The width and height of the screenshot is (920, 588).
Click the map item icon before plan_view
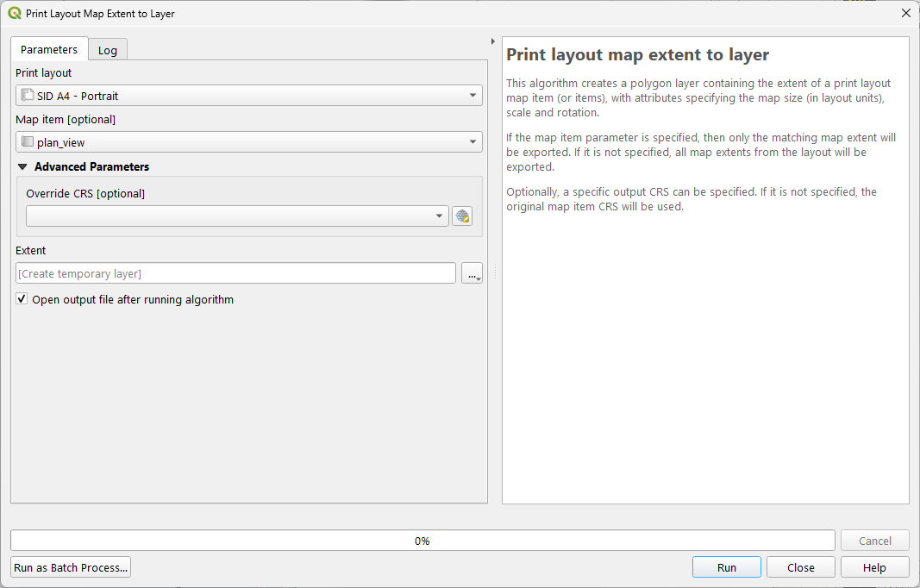point(28,141)
